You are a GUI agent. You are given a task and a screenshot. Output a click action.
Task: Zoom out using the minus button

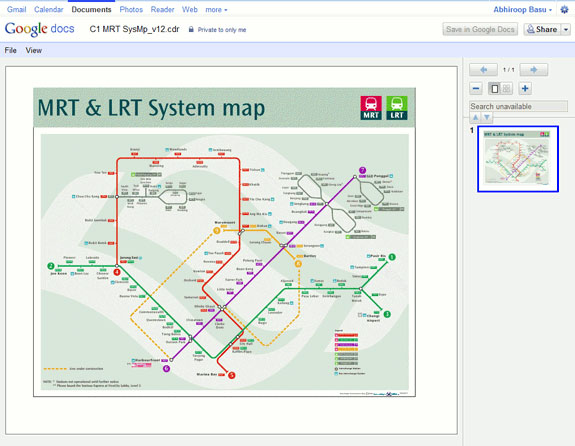[x=476, y=88]
